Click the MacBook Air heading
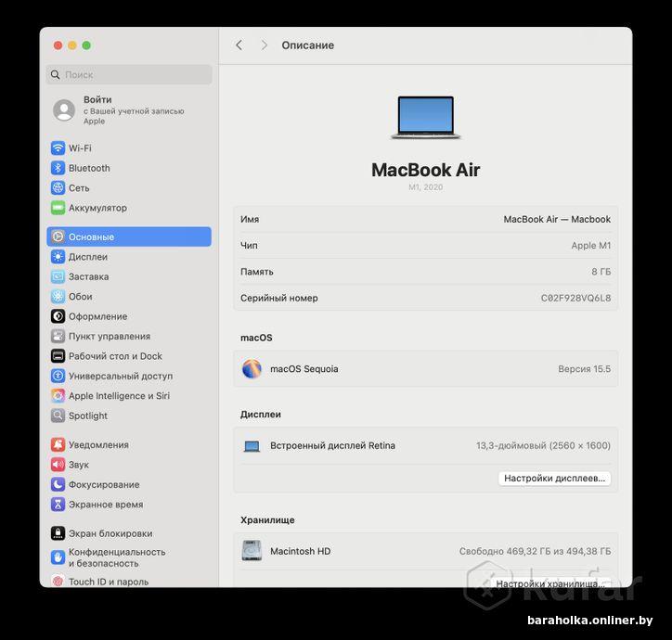Viewport: 672px width, 640px height. point(426,170)
